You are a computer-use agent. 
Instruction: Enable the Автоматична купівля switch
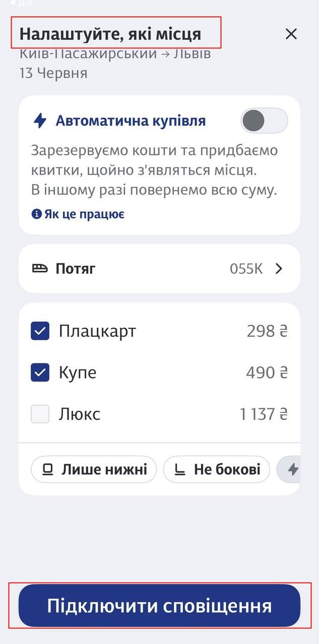[x=264, y=120]
